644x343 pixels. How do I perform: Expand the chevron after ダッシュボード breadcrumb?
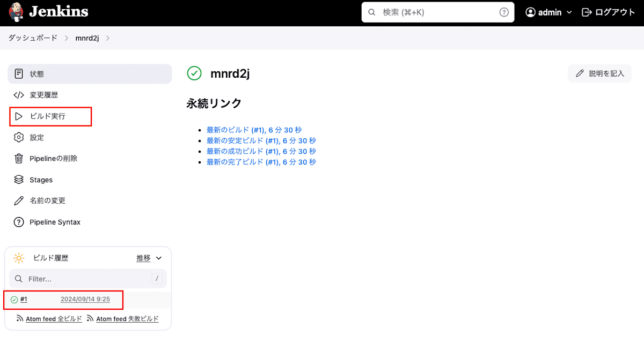point(67,38)
